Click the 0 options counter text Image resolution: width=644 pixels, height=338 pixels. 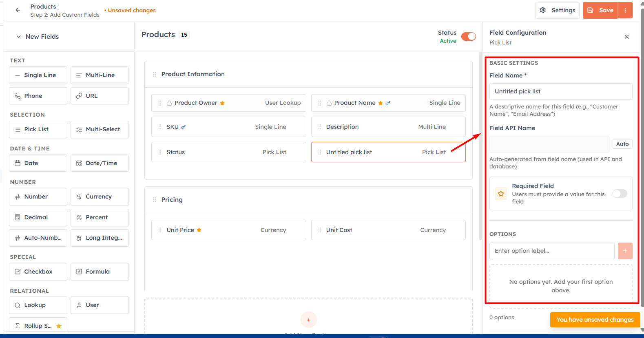coord(502,317)
